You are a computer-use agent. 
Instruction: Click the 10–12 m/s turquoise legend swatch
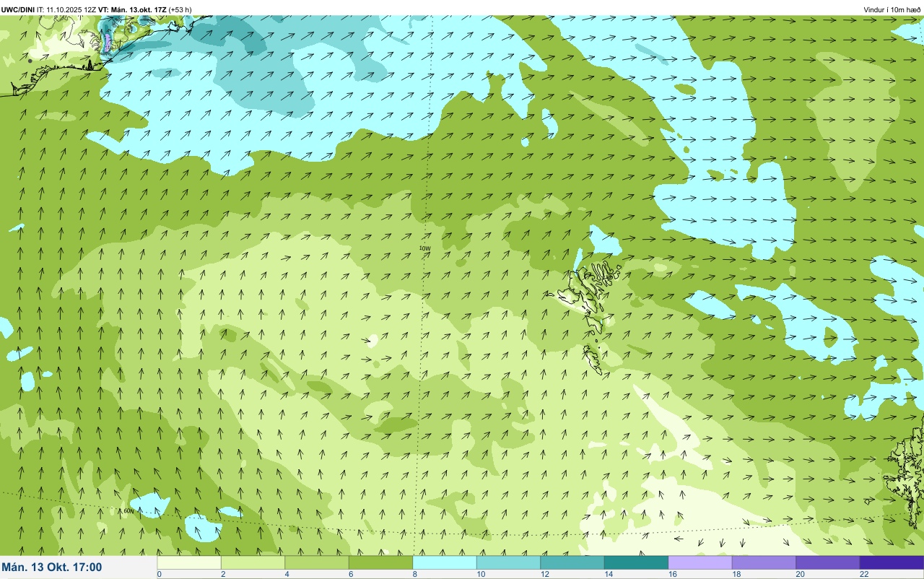pyautogui.click(x=508, y=562)
